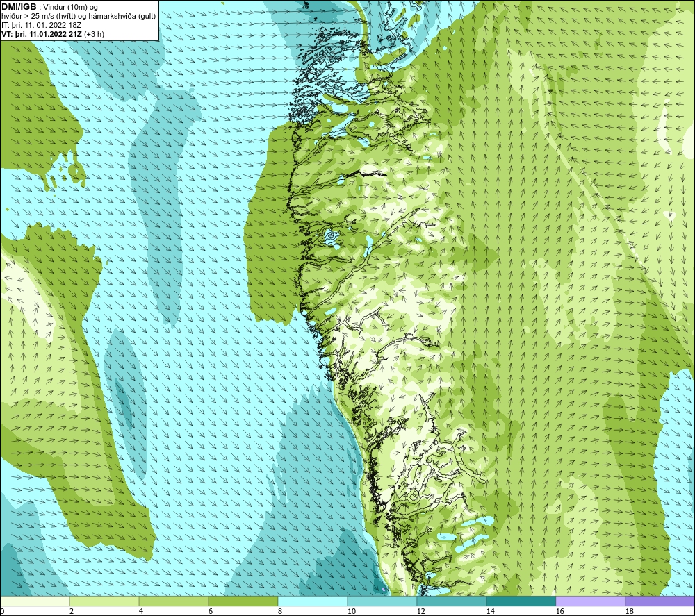The width and height of the screenshot is (695, 616).
Task: Click the pale yellow 0–2 m/s legend swatch
Action: [35, 601]
